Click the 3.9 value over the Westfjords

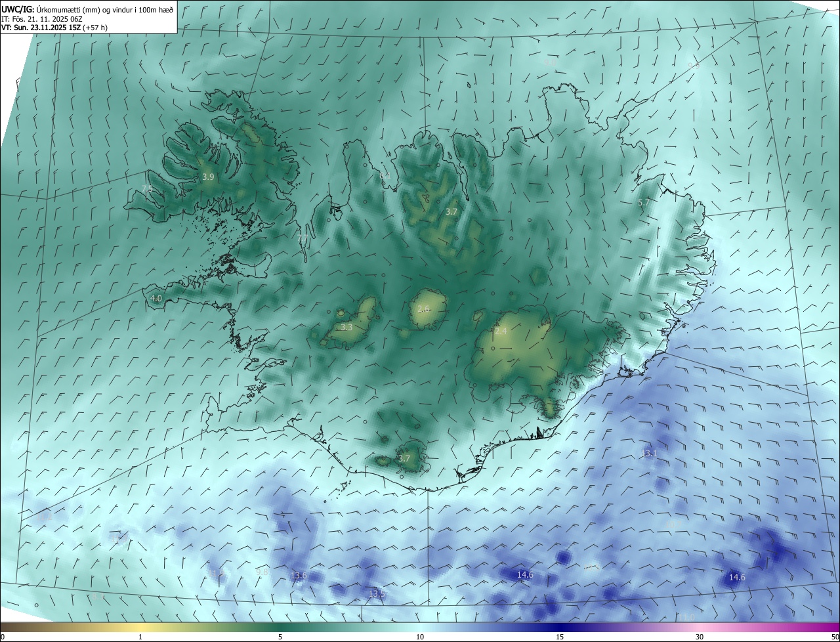coord(208,177)
